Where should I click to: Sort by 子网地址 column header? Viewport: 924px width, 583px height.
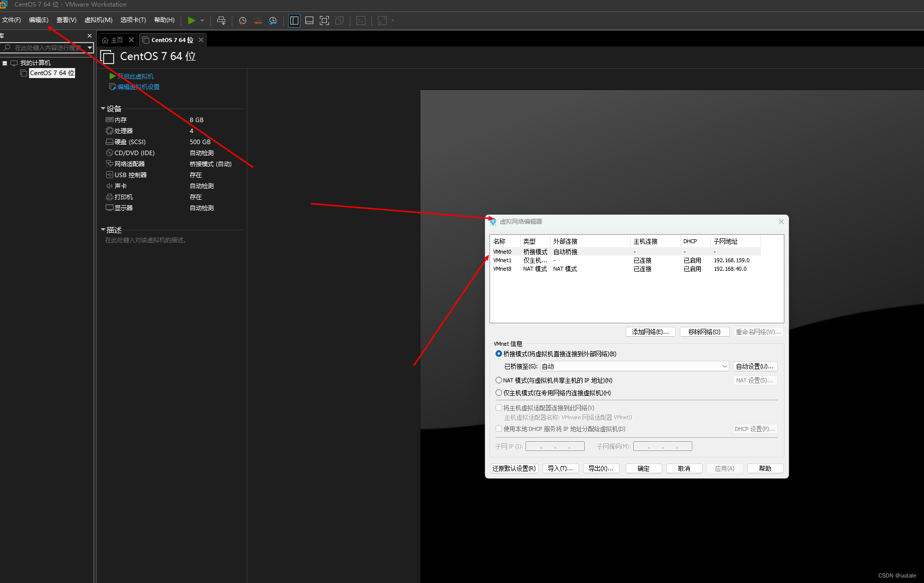tap(735, 241)
